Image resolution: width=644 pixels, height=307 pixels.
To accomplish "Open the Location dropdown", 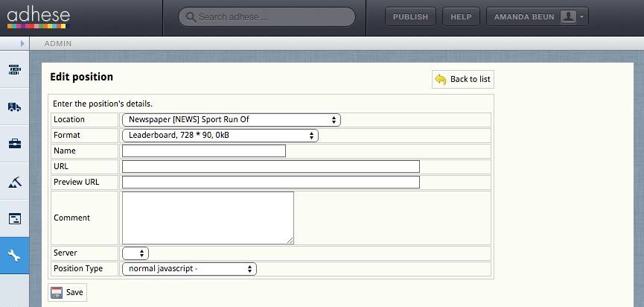I will (232, 119).
